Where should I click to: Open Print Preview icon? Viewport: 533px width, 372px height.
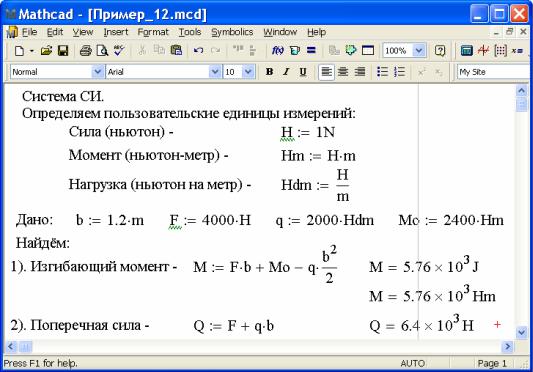102,51
